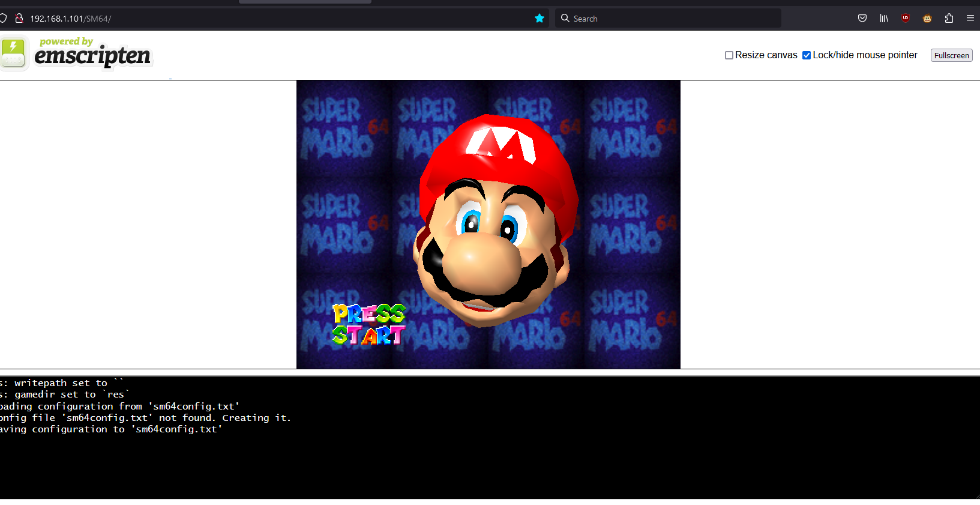Click the Fullscreen button
This screenshot has width=980, height=505.
pos(952,55)
